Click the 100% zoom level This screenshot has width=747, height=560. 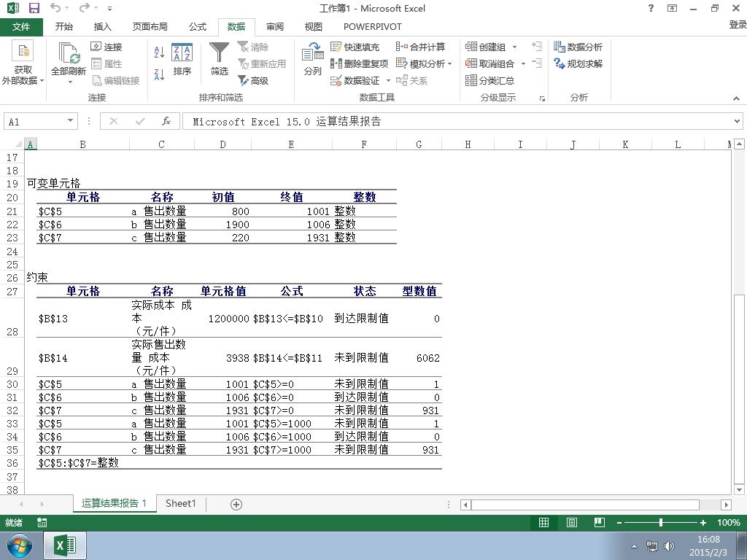coord(729,522)
